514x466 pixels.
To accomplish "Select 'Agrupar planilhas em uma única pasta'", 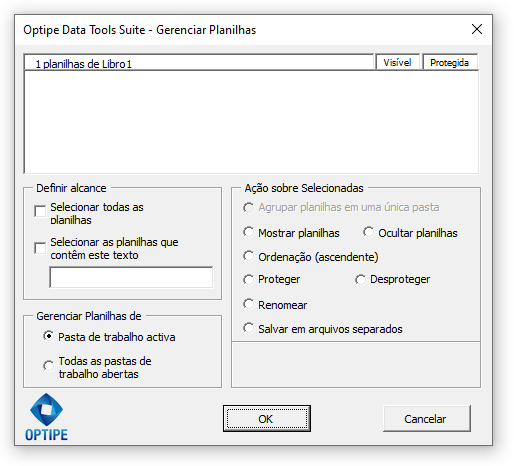I will [248, 207].
